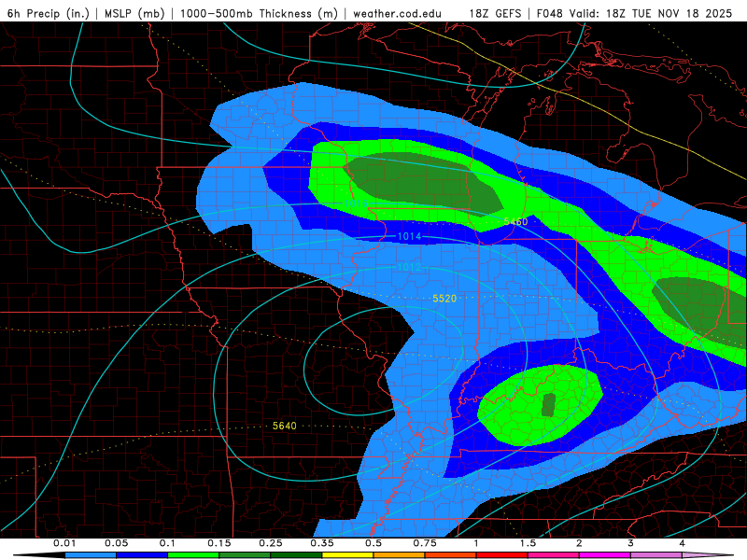Click the 0.01 legend value
Viewport: 747px width, 560px height.
click(x=64, y=543)
